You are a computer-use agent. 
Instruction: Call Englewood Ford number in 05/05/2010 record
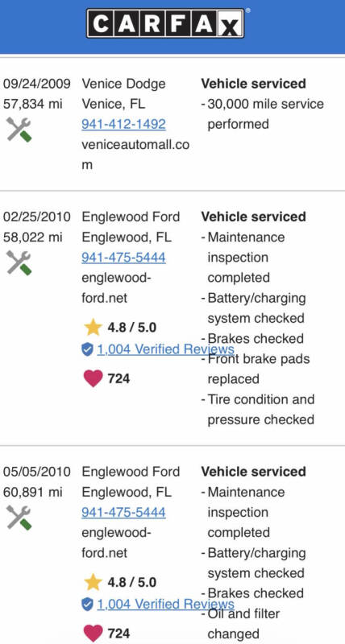123,512
